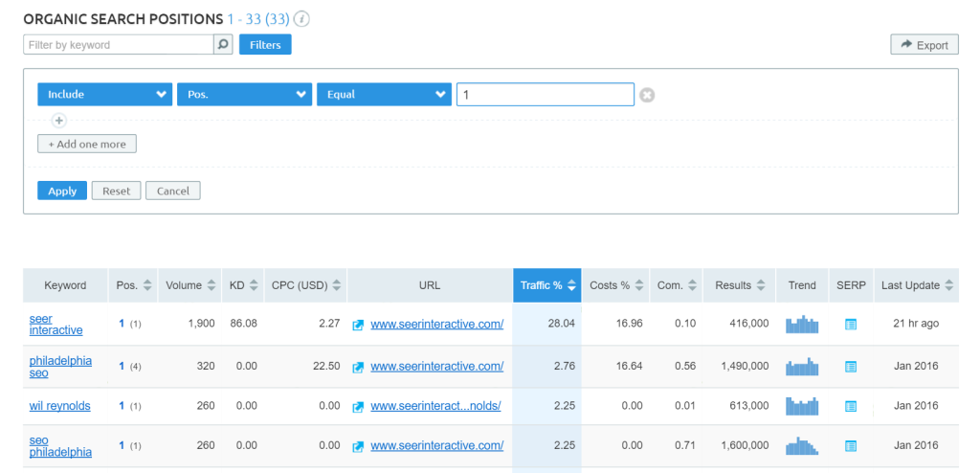The height and width of the screenshot is (473, 980).
Task: Click the info icon beside the title
Action: click(x=302, y=19)
